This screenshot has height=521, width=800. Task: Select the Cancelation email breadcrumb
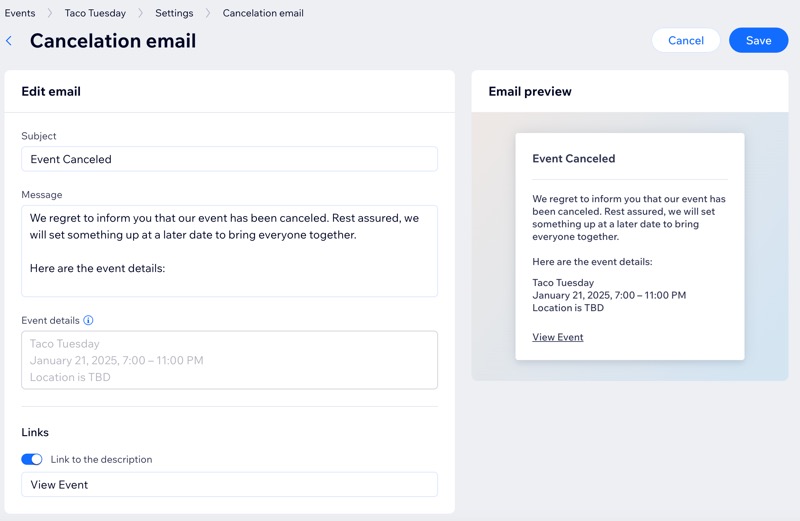(x=263, y=13)
